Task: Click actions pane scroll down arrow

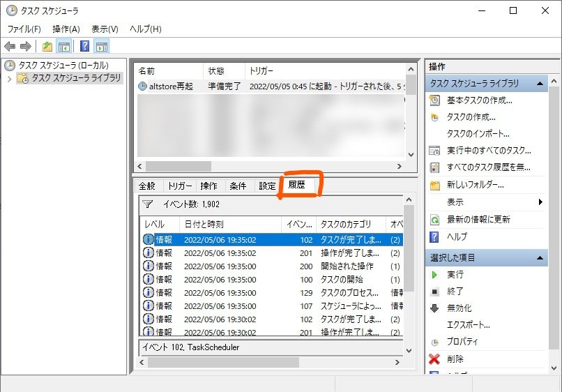Action: [x=554, y=368]
